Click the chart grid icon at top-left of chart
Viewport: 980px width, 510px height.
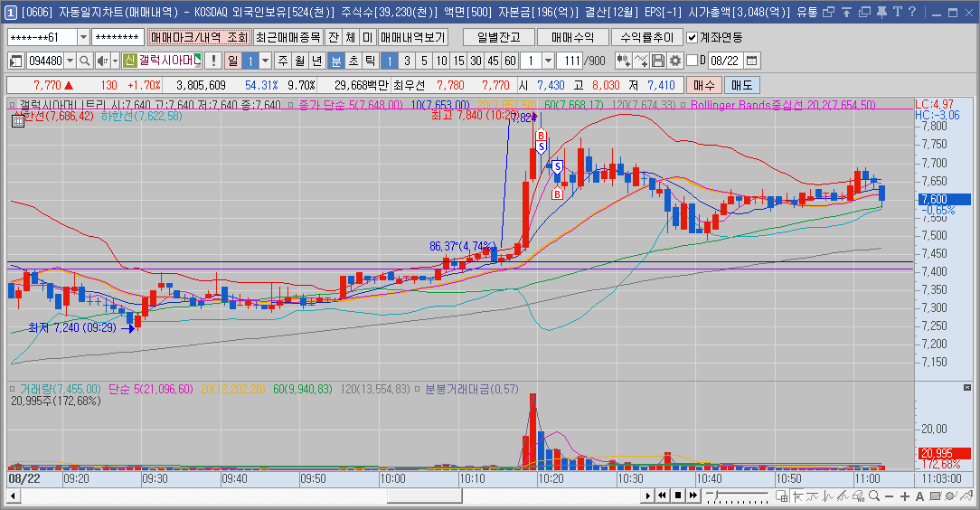click(17, 120)
